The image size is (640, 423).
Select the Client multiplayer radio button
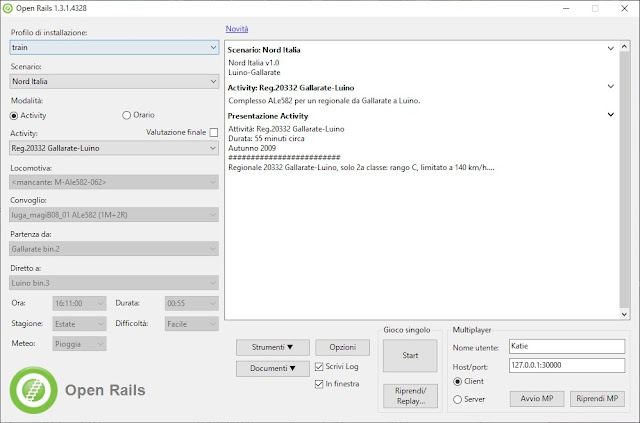point(458,381)
